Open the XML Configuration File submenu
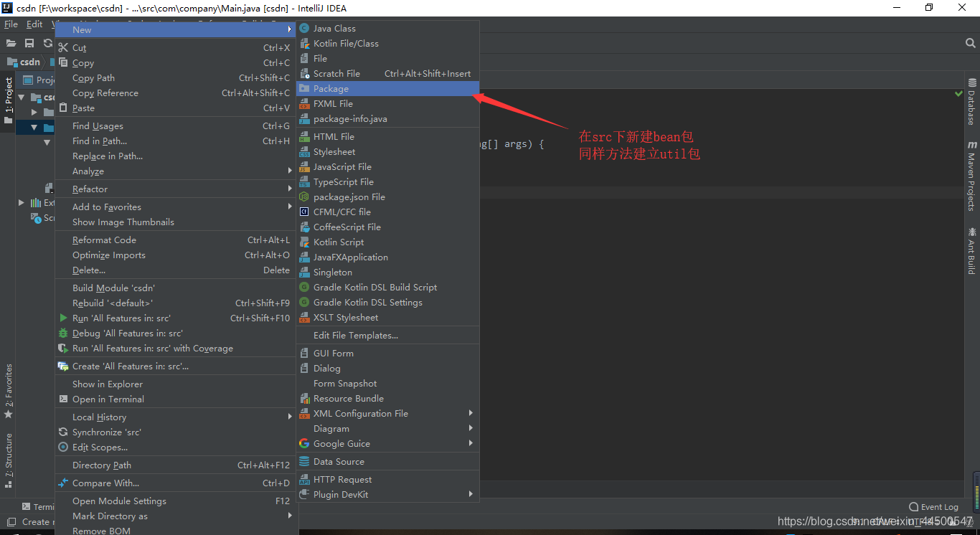 [388, 413]
